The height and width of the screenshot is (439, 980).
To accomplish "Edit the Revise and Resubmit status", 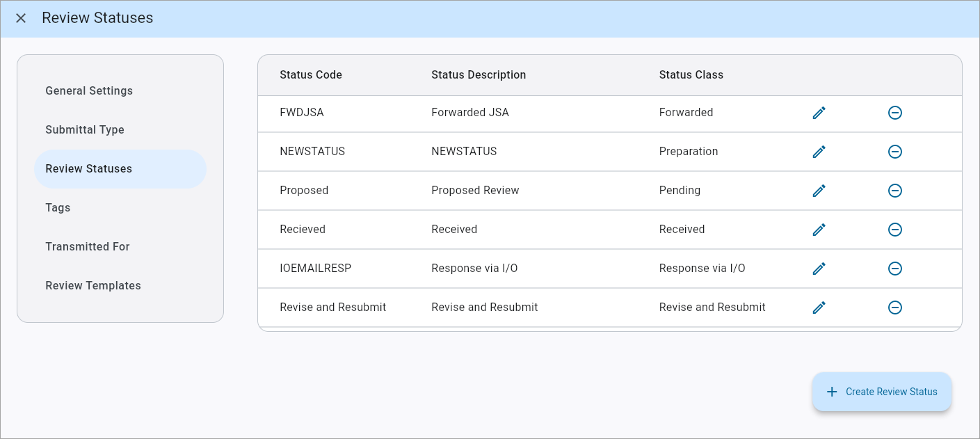I will click(819, 307).
